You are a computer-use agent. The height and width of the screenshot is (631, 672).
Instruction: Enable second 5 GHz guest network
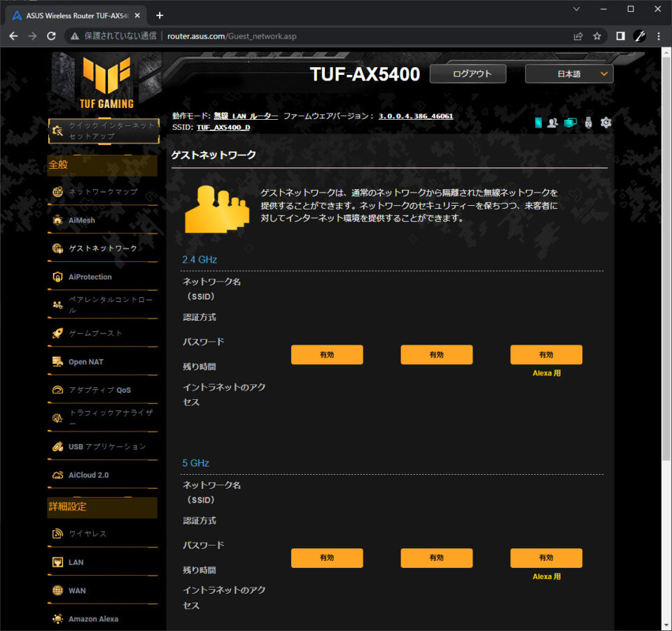[x=436, y=557]
